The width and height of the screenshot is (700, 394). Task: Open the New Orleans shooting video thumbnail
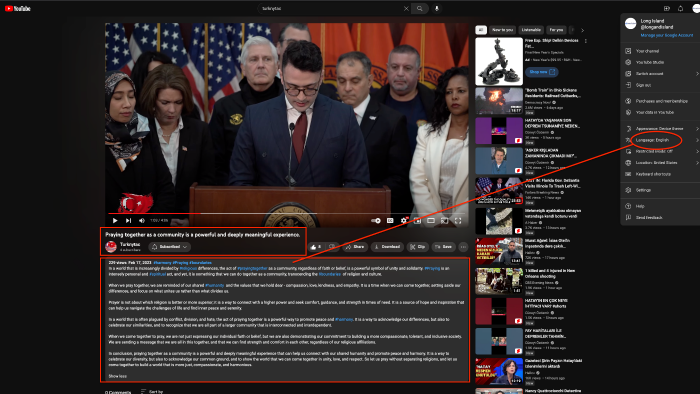coord(499,281)
